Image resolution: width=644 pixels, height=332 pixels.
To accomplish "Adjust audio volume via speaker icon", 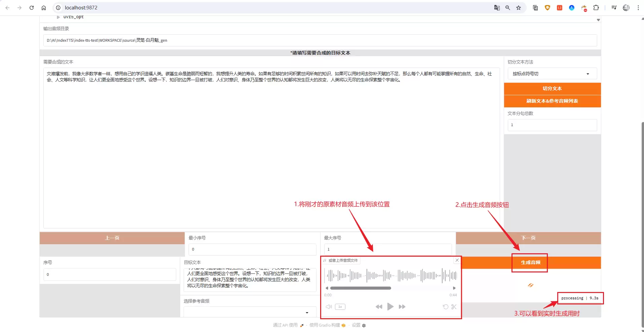I will [329, 306].
